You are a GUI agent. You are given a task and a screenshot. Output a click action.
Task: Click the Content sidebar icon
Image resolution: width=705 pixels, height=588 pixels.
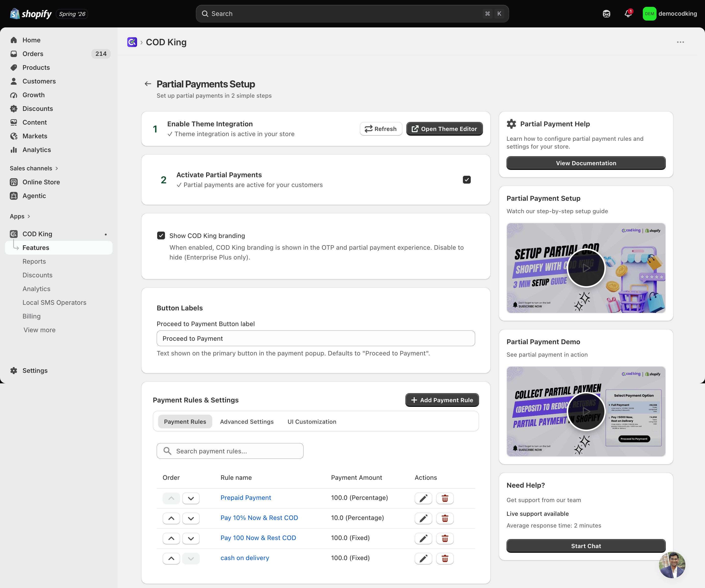(14, 123)
